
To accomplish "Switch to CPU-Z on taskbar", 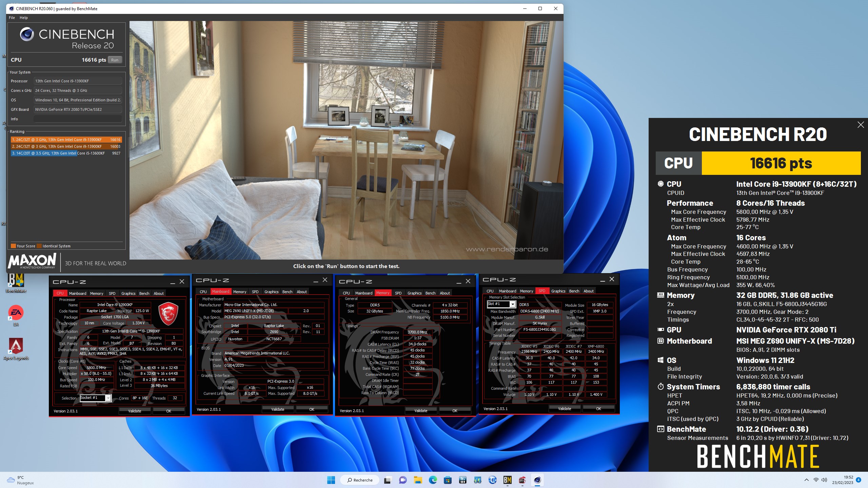I will coord(522,480).
